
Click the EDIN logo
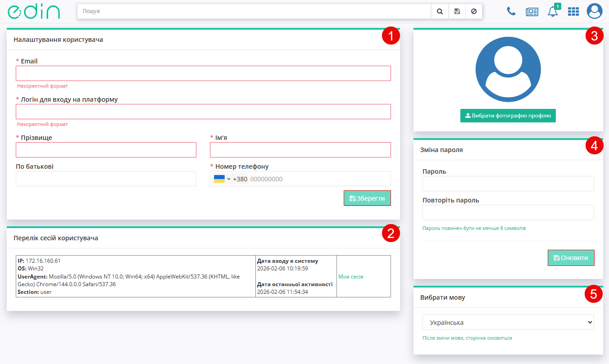34,12
